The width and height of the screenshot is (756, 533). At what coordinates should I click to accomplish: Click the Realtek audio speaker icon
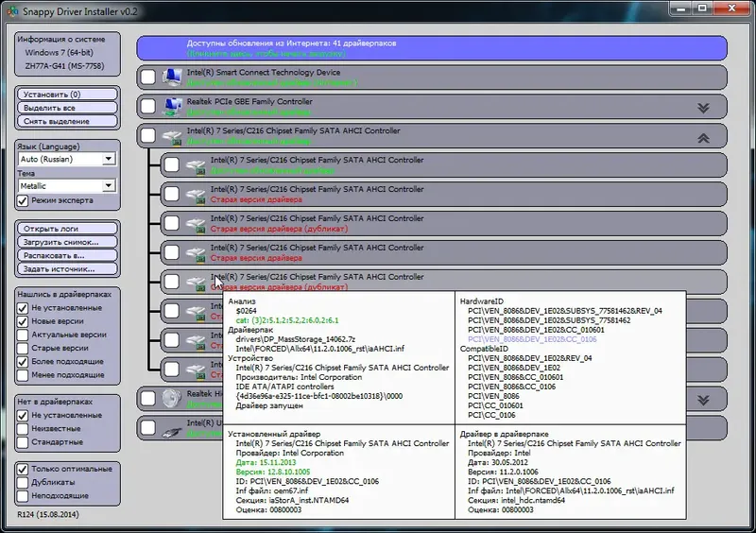coord(172,399)
